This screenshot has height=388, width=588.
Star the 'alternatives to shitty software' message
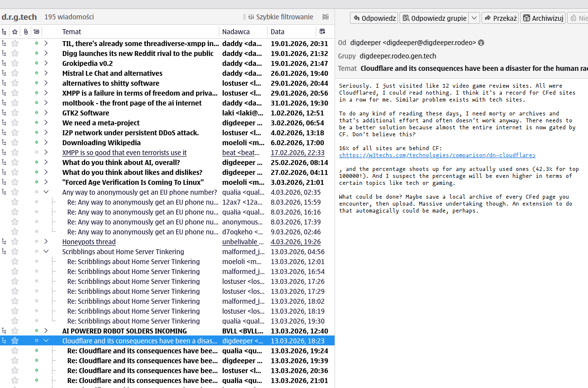(15, 83)
